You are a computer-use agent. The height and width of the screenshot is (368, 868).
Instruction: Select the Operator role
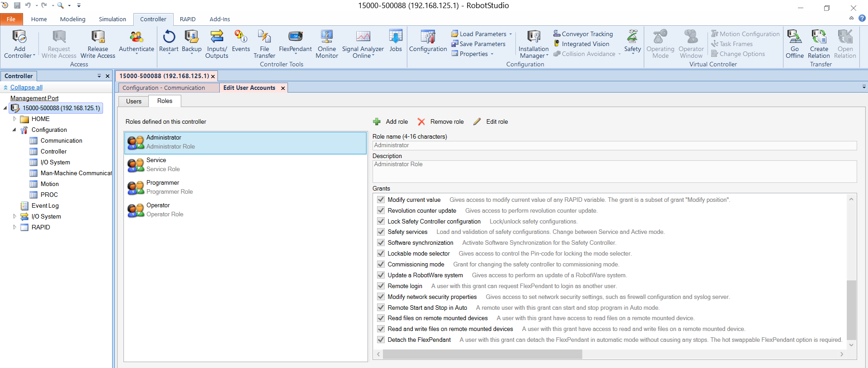[245, 210]
